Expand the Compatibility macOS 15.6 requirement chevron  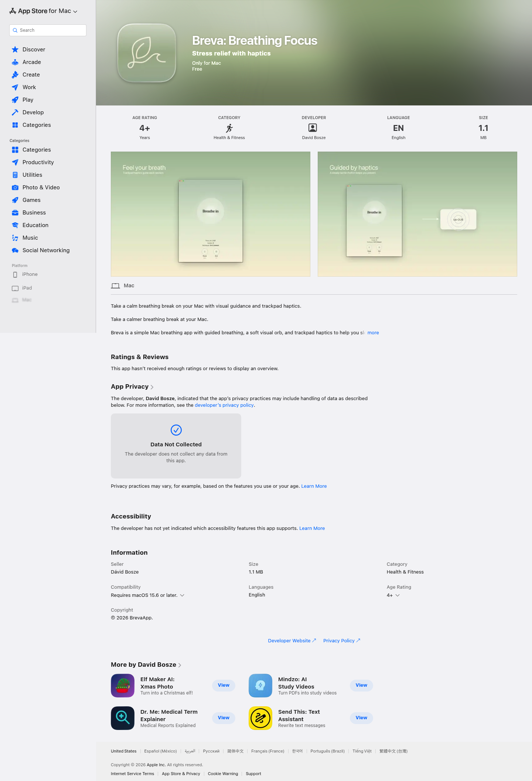pyautogui.click(x=182, y=595)
